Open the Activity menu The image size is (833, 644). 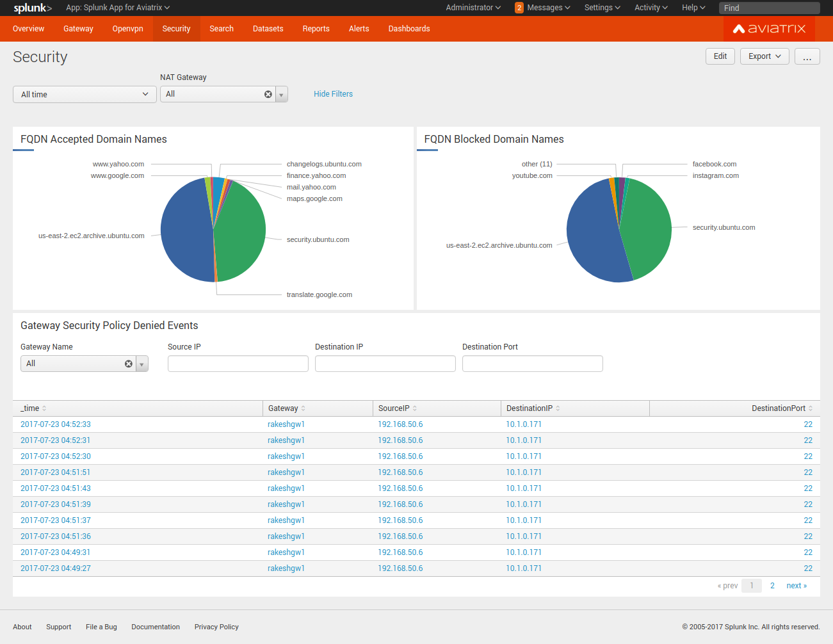pyautogui.click(x=651, y=8)
